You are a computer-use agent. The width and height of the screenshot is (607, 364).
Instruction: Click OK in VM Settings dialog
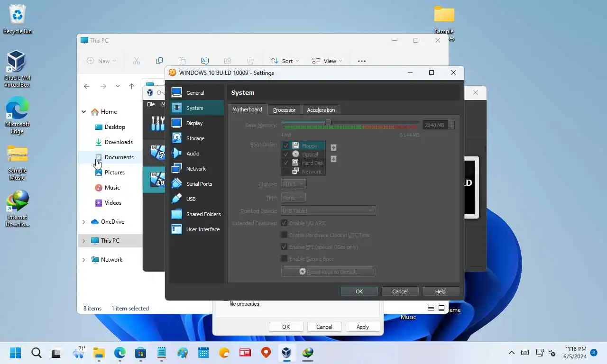coord(359,291)
